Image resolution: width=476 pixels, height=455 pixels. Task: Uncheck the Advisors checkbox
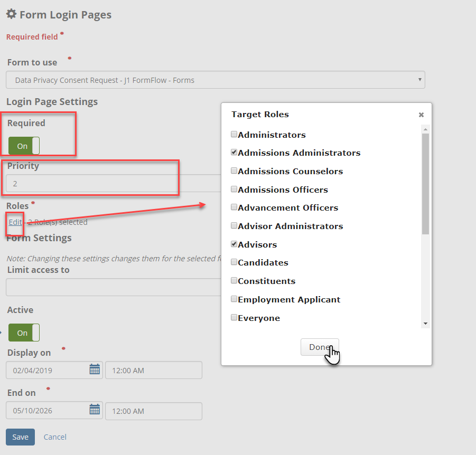tap(234, 243)
